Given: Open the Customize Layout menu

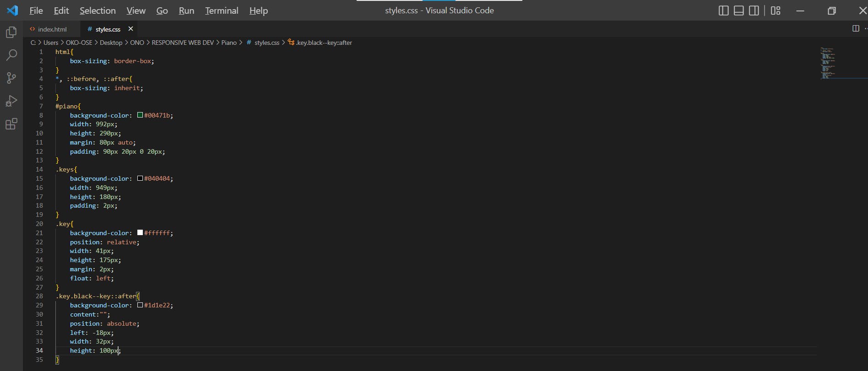Looking at the screenshot, I should 776,11.
